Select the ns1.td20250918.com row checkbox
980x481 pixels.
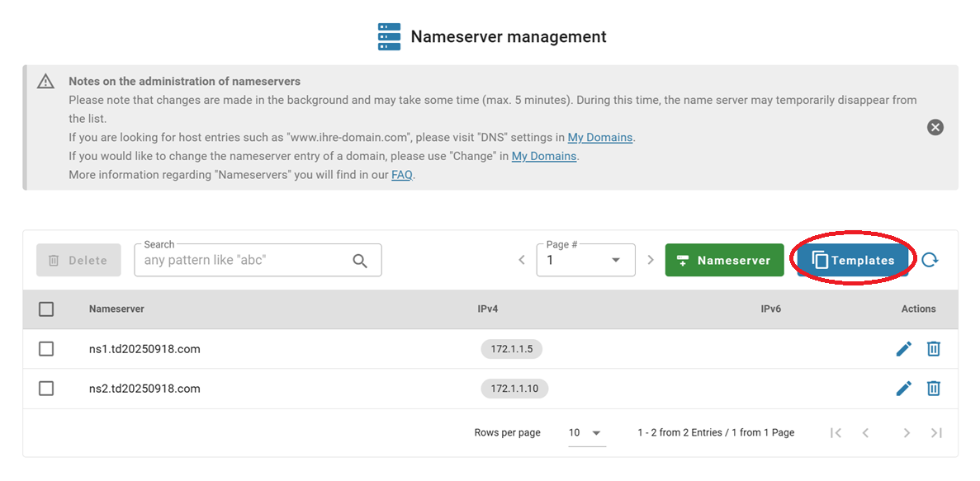pos(46,349)
